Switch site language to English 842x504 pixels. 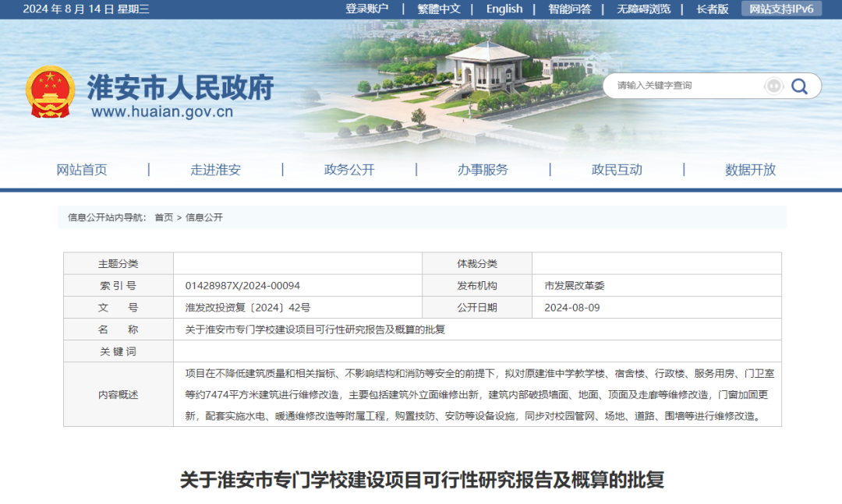point(504,9)
